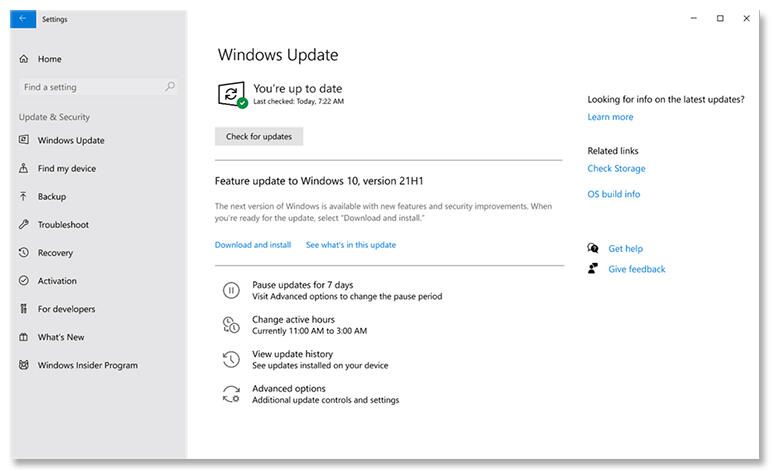Open Find my device page
This screenshot has height=470, width=770.
67,168
